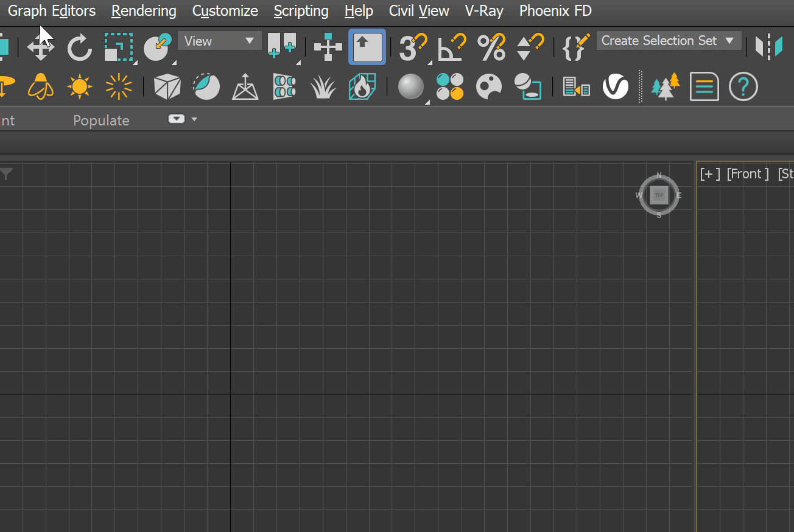The width and height of the screenshot is (794, 532).
Task: Open the Customize menu
Action: 225,10
